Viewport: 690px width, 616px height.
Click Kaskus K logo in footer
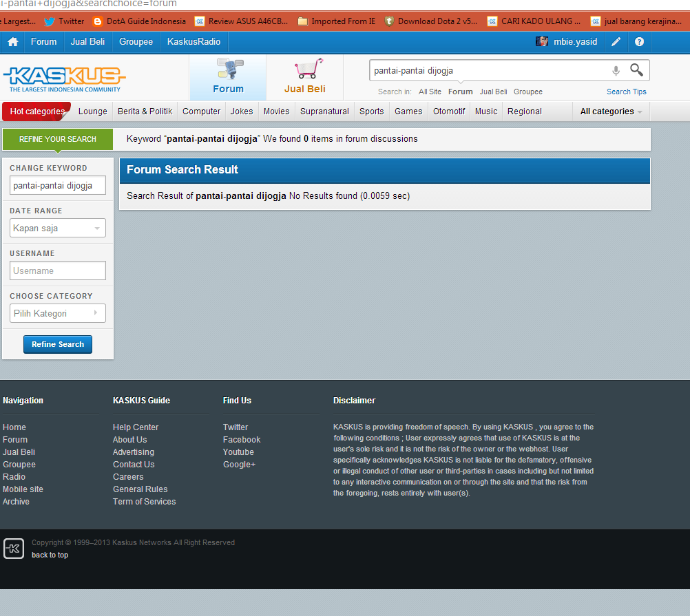pyautogui.click(x=14, y=549)
